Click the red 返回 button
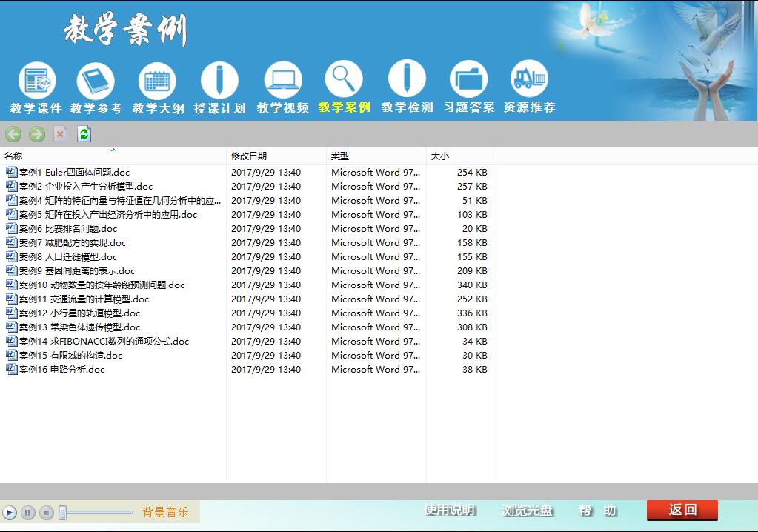 (x=682, y=510)
